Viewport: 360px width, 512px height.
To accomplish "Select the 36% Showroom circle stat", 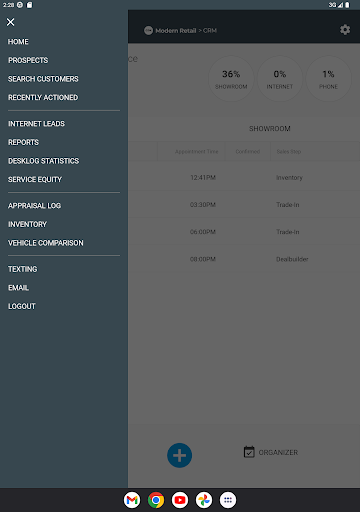I will tap(231, 79).
